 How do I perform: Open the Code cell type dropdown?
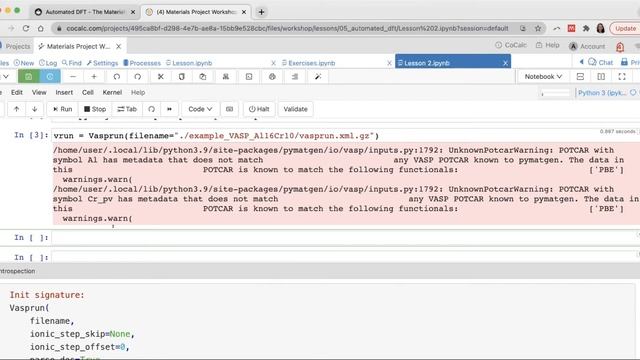200,109
